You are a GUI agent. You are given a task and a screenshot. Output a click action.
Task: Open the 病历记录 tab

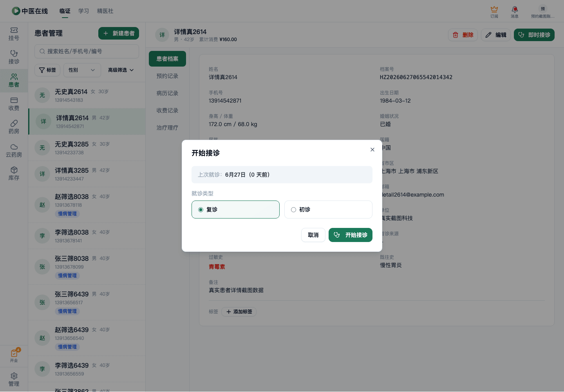click(168, 93)
